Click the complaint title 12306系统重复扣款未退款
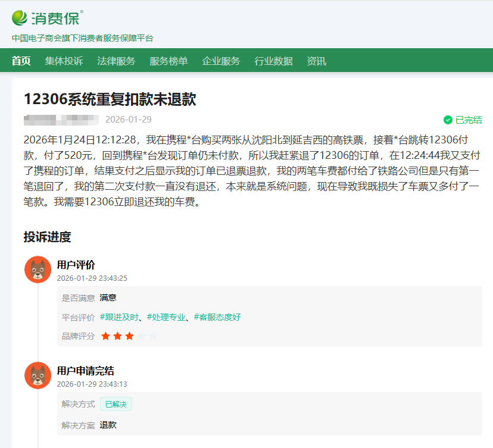Image resolution: width=493 pixels, height=448 pixels. tap(110, 99)
